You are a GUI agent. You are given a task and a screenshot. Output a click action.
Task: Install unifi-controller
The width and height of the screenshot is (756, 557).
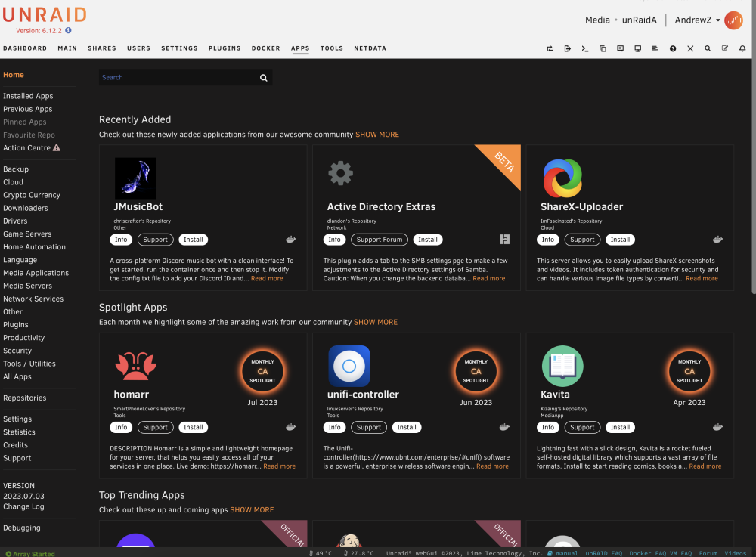tap(407, 428)
